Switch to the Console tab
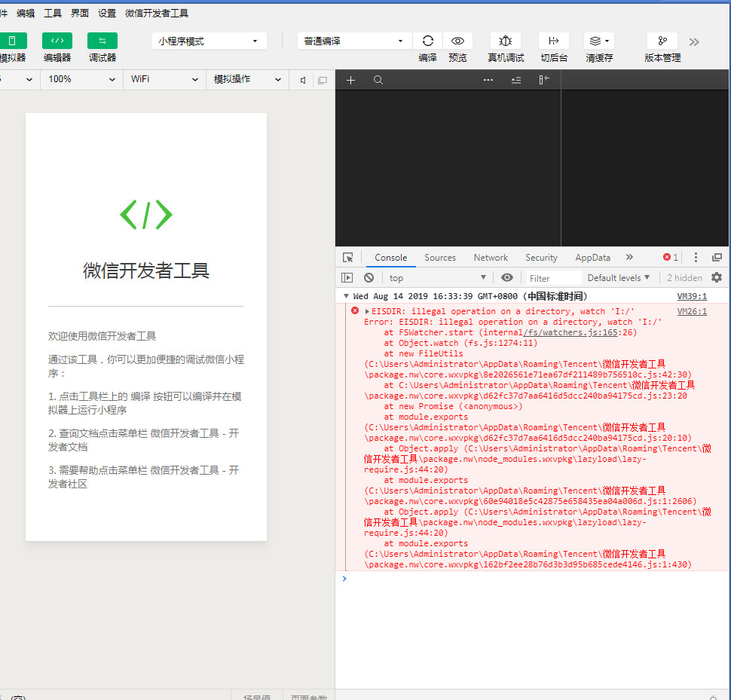Screen dimensions: 731x700 point(390,258)
